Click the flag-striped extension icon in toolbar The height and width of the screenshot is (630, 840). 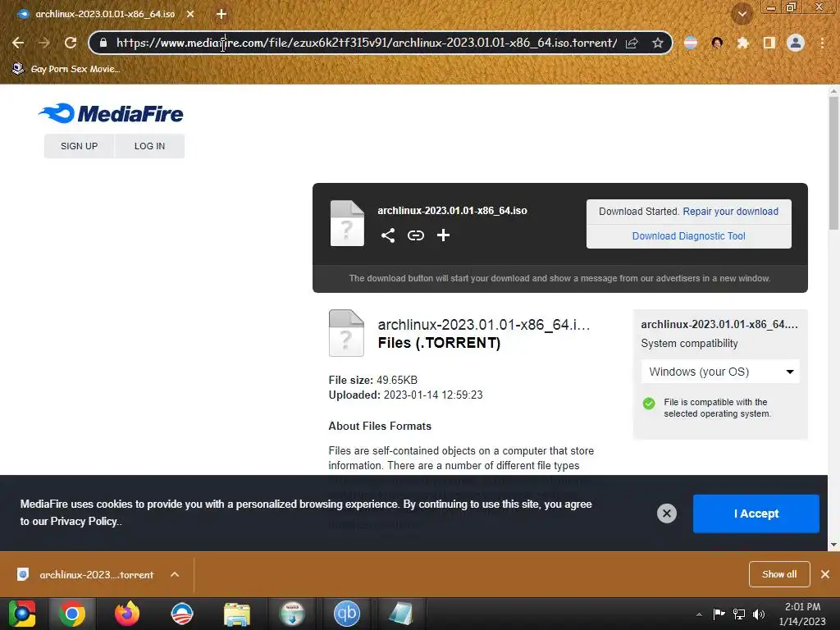point(691,43)
